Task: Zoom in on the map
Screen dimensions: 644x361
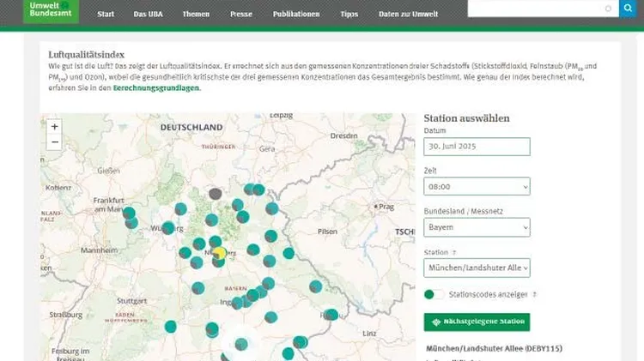Action: [x=54, y=126]
